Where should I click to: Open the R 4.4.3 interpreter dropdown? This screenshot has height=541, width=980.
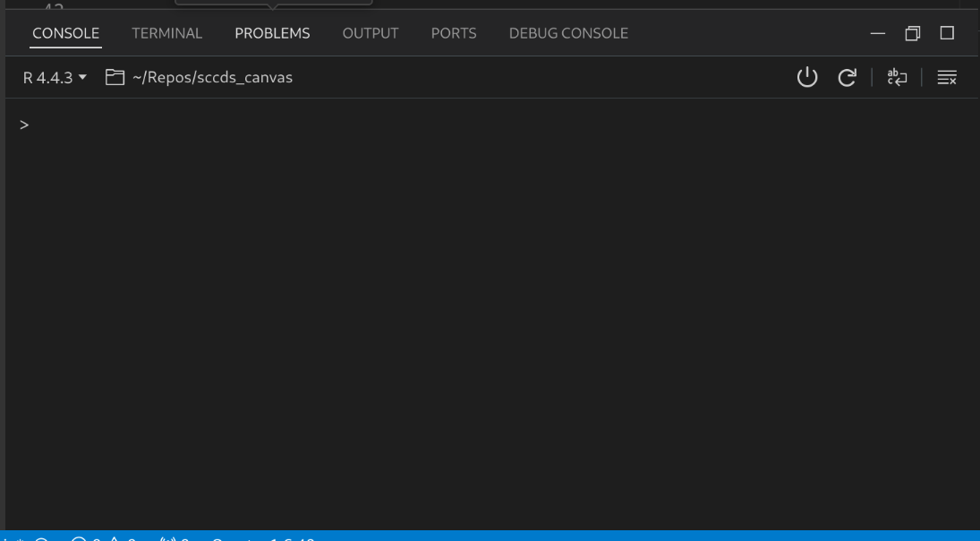click(49, 77)
